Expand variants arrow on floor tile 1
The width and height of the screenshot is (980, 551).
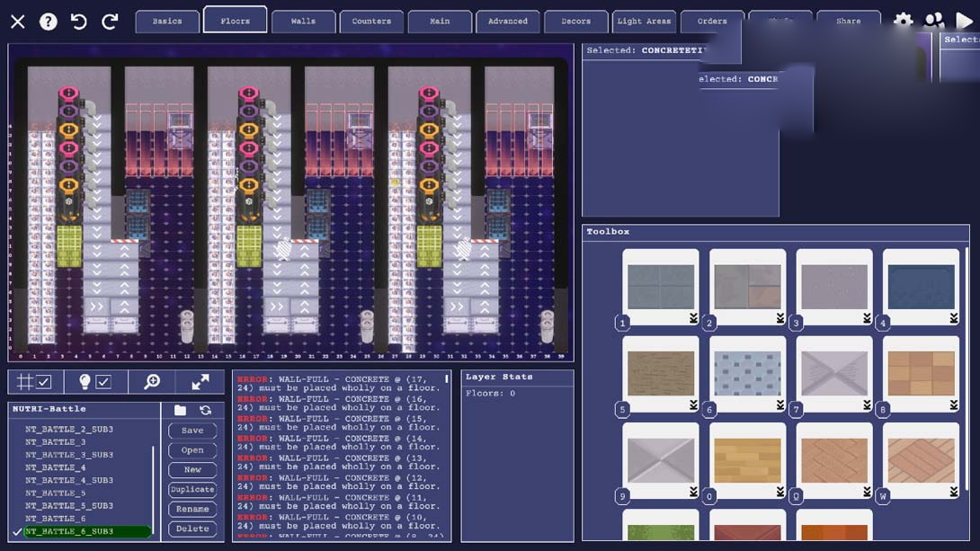click(x=693, y=318)
